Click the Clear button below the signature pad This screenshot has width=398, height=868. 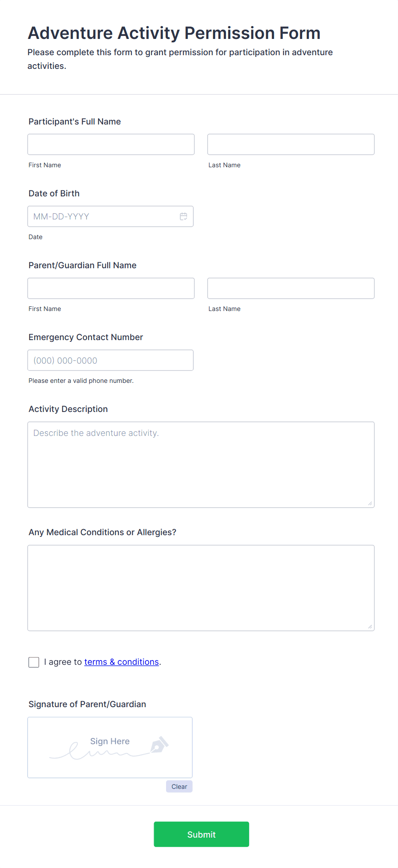point(179,786)
